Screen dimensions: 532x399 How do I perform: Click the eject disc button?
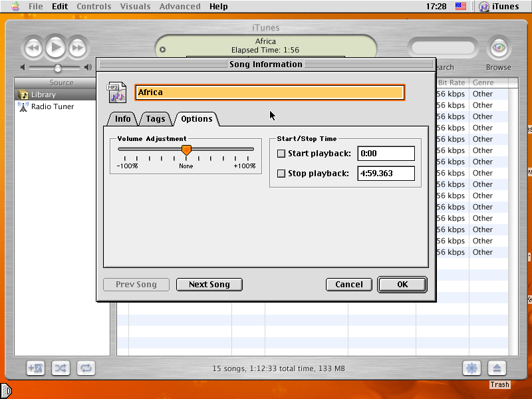(497, 368)
